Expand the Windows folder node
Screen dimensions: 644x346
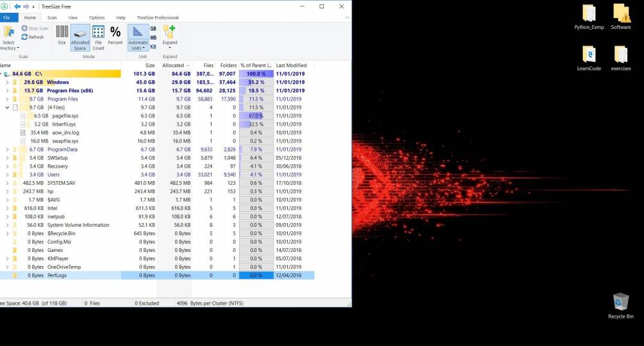click(x=7, y=82)
